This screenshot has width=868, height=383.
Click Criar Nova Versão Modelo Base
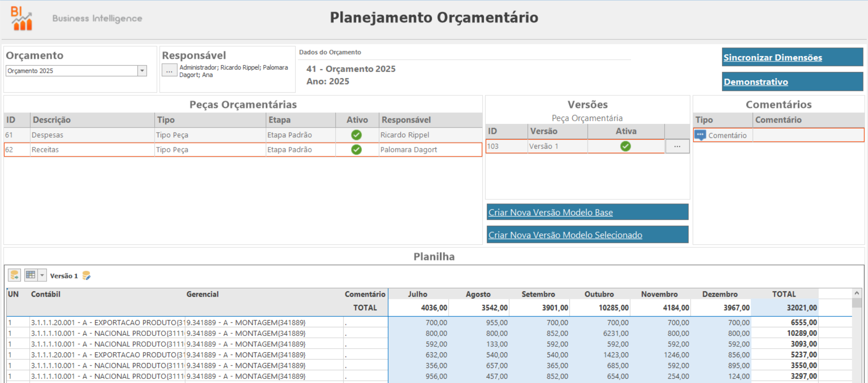click(x=550, y=212)
